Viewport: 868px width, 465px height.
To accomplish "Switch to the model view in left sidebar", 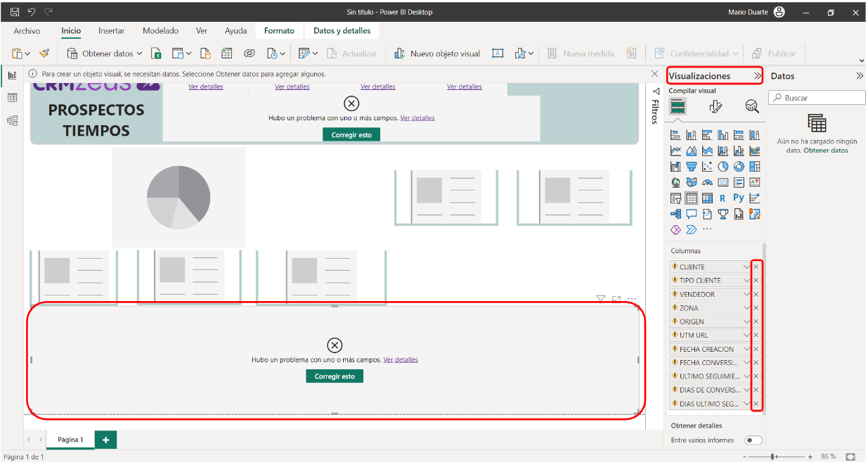I will 12,120.
